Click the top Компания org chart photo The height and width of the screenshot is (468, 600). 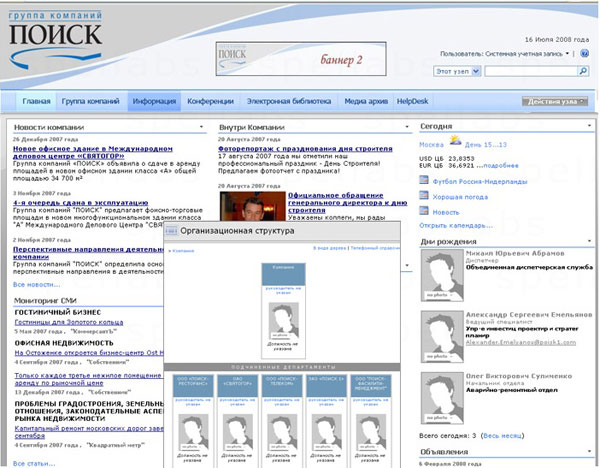[x=283, y=321]
